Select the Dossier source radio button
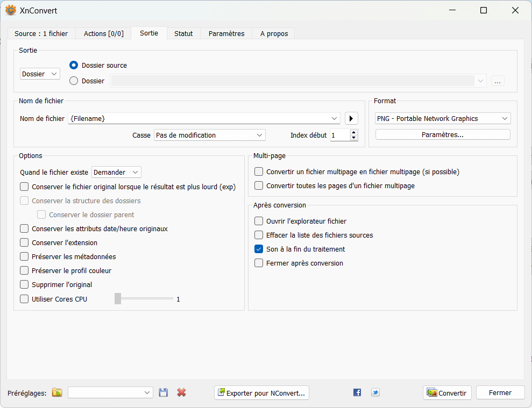532x408 pixels. (x=74, y=65)
